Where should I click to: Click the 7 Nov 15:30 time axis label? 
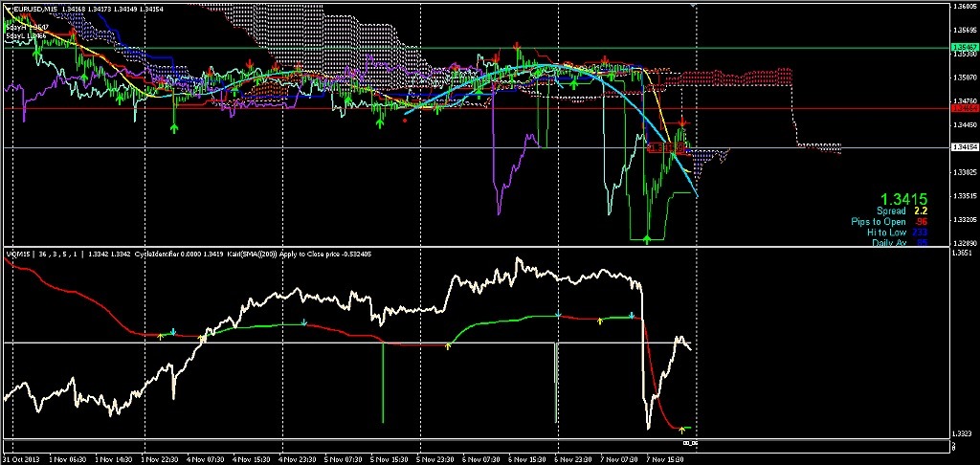pos(663,458)
